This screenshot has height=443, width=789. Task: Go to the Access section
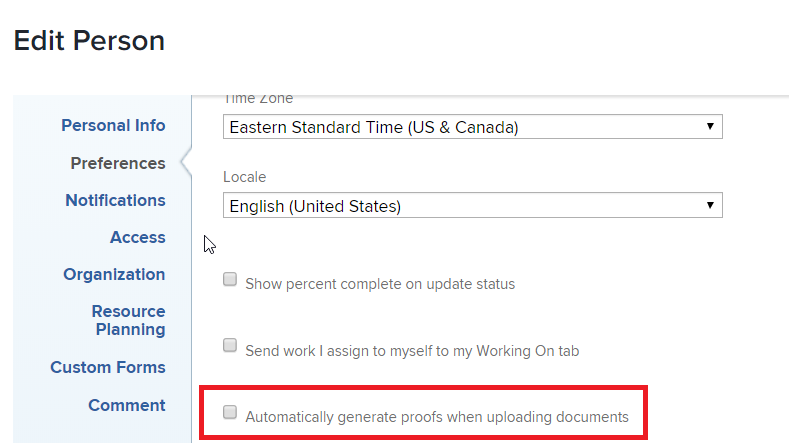tap(138, 237)
